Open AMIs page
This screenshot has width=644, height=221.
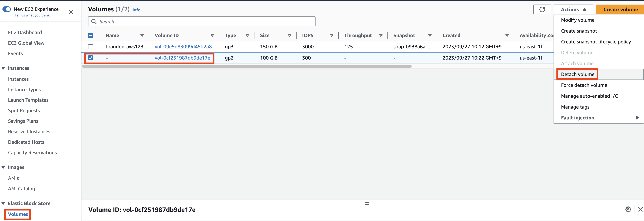click(13, 178)
